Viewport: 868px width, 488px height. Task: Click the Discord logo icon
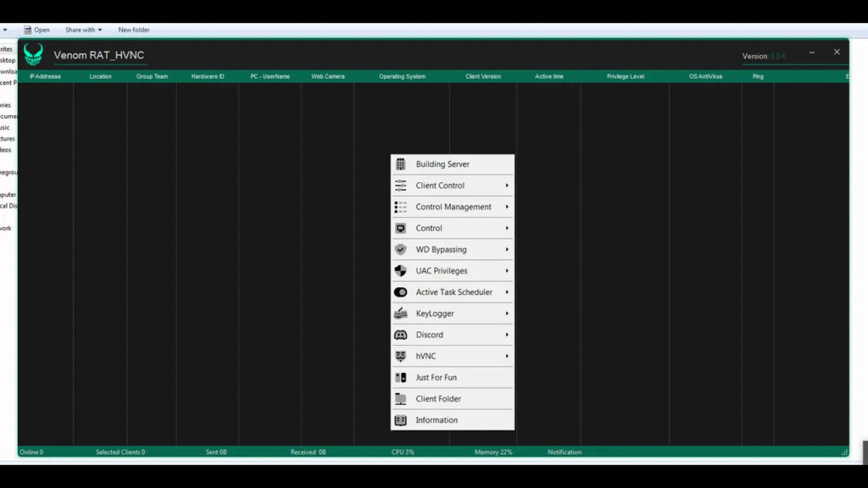click(400, 335)
